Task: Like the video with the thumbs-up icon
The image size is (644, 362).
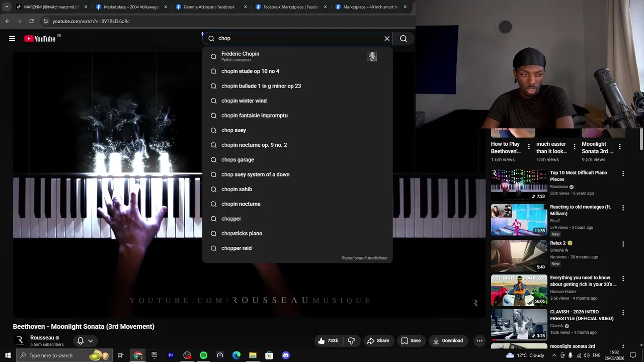Action: (x=321, y=341)
